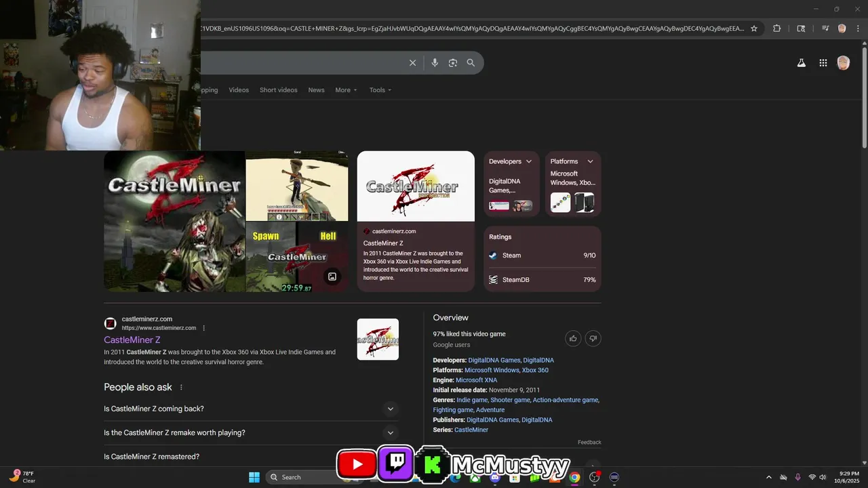Click the Feedback link under Overview
Image resolution: width=868 pixels, height=488 pixels.
click(x=589, y=443)
